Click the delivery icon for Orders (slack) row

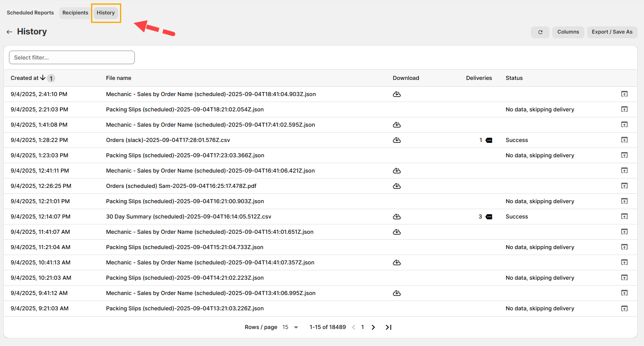click(489, 140)
